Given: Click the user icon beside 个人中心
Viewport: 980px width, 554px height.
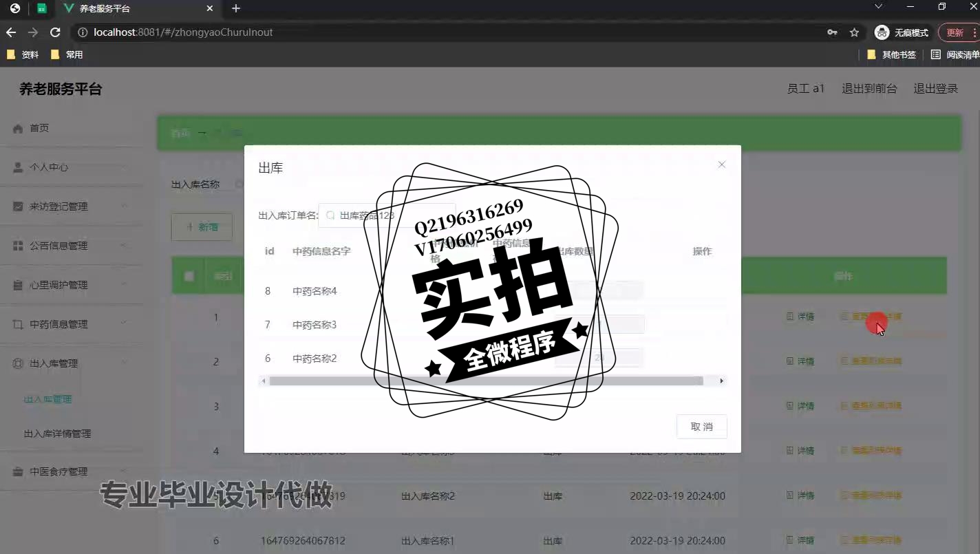Looking at the screenshot, I should 18,167.
